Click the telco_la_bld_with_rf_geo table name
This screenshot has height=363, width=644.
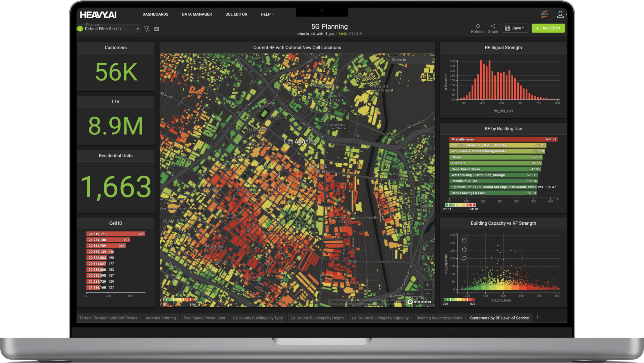[316, 34]
